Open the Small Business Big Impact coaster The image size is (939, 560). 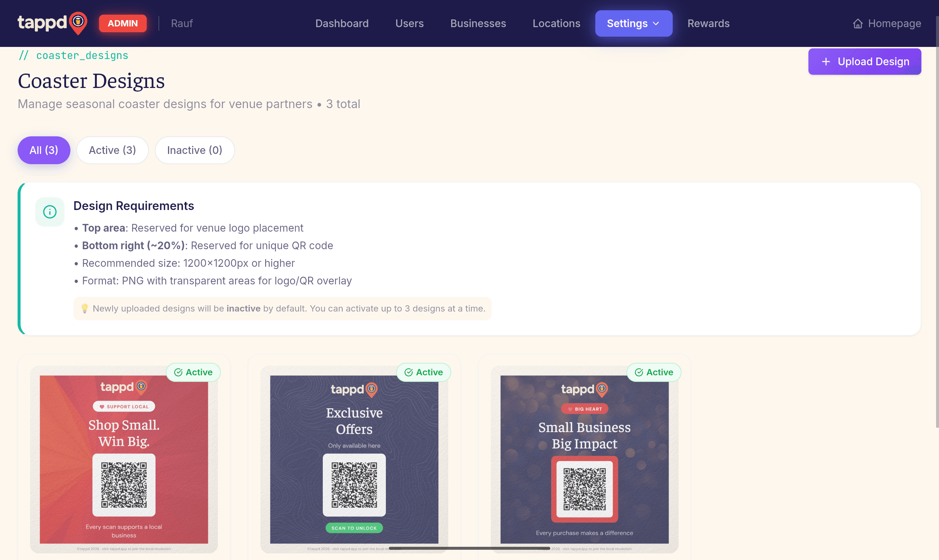click(x=584, y=459)
